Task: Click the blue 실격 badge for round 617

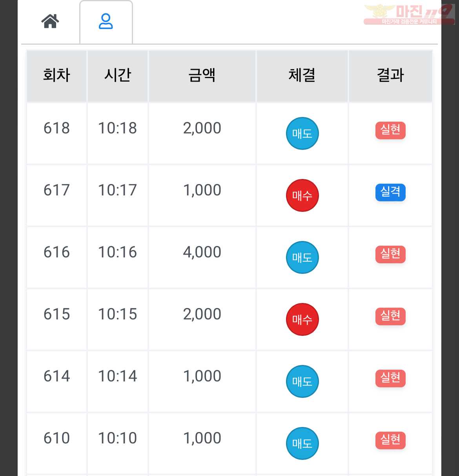Action: tap(390, 192)
